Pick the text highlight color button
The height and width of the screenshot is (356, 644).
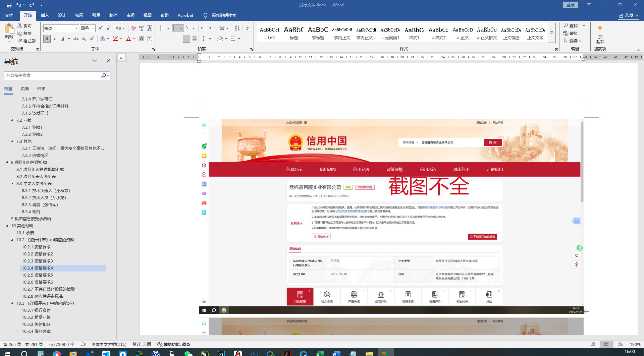[115, 39]
